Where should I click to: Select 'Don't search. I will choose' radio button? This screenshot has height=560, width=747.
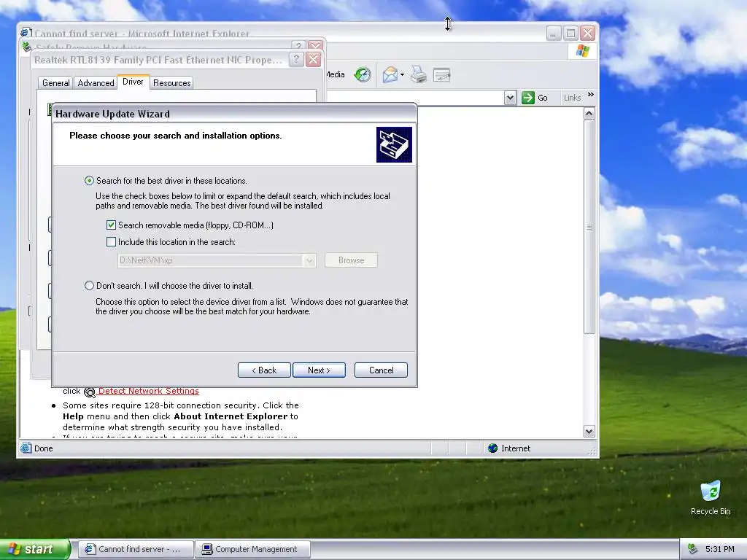point(89,286)
